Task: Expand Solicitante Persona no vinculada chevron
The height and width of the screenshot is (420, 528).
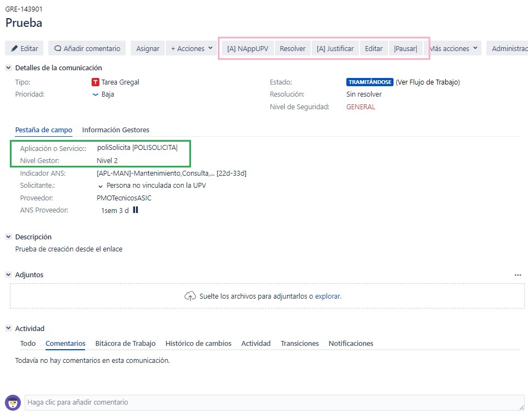Action: pos(100,186)
